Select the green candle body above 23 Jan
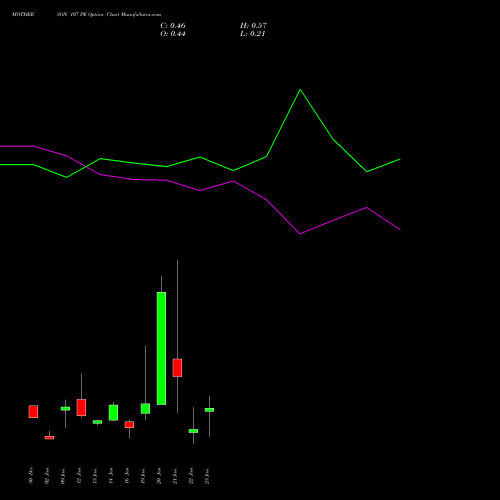500x500 pixels. pyautogui.click(x=209, y=410)
